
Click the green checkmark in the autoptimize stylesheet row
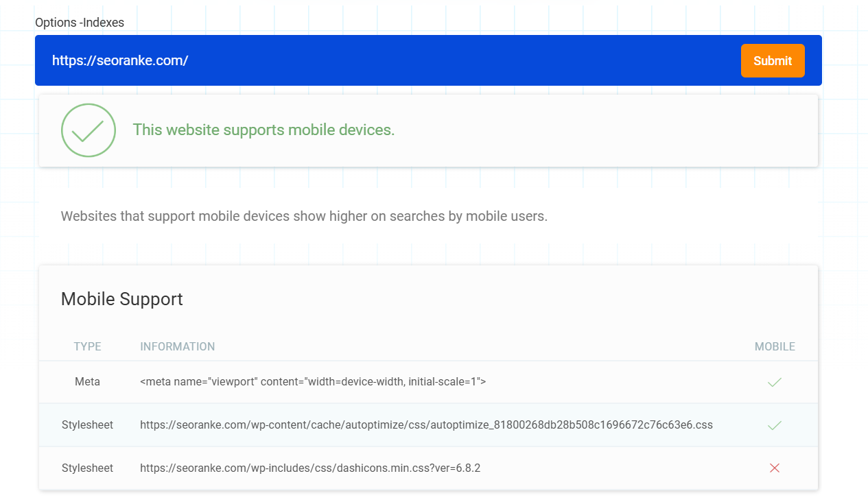pyautogui.click(x=775, y=425)
